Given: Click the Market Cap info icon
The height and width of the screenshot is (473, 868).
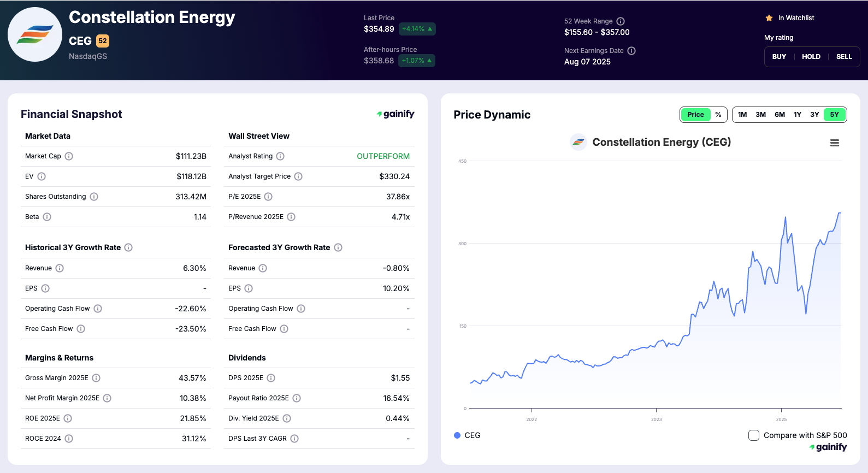Looking at the screenshot, I should (x=69, y=156).
